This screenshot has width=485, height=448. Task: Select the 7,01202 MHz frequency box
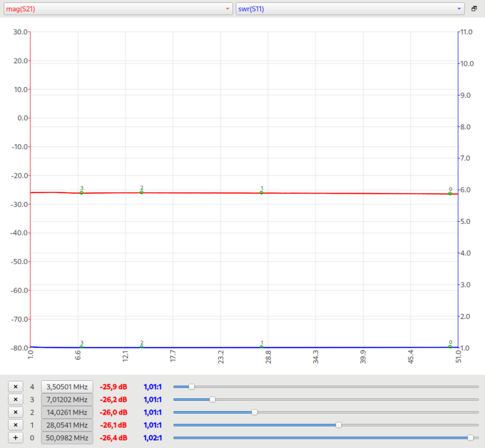67,400
